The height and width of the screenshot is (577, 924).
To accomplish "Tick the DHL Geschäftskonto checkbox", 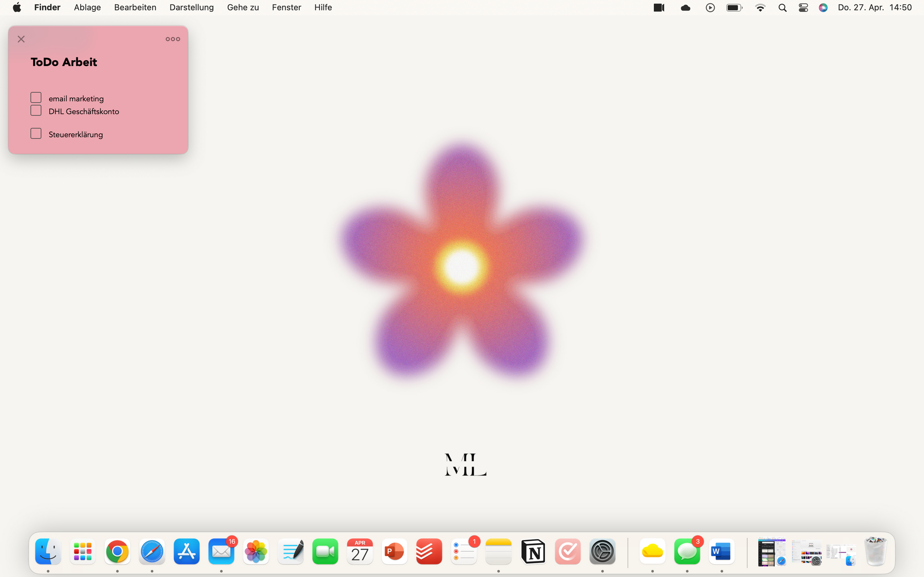I will [x=36, y=111].
